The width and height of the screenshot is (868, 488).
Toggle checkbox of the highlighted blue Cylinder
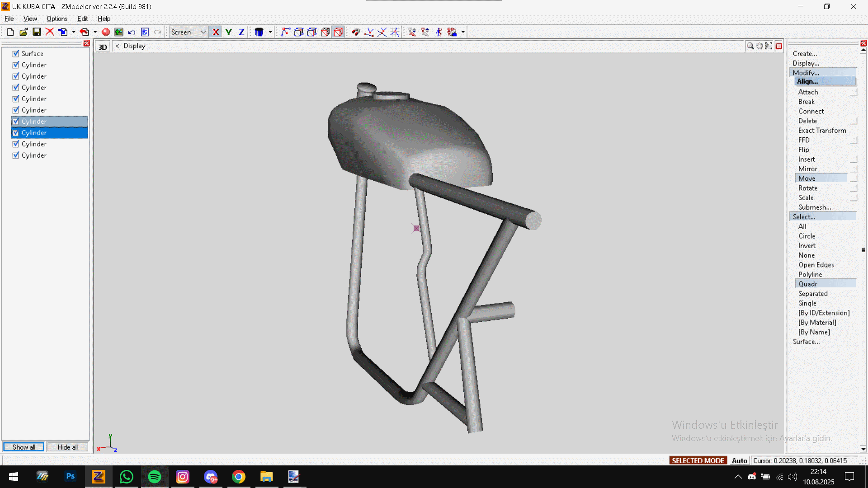16,133
